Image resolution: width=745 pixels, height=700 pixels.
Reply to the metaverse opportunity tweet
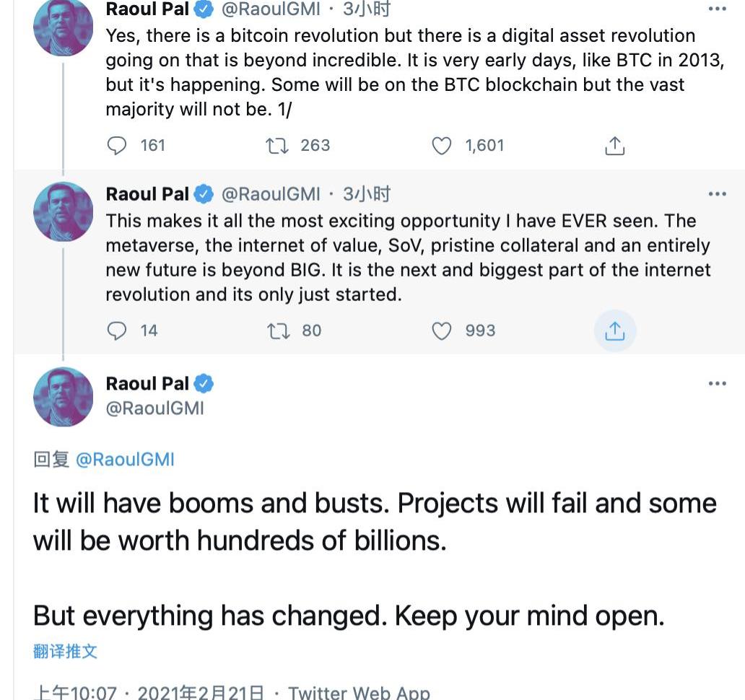[x=117, y=331]
